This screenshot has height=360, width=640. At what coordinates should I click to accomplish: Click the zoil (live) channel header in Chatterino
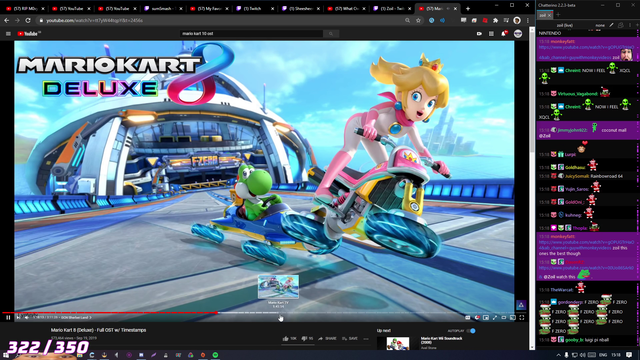[565, 25]
